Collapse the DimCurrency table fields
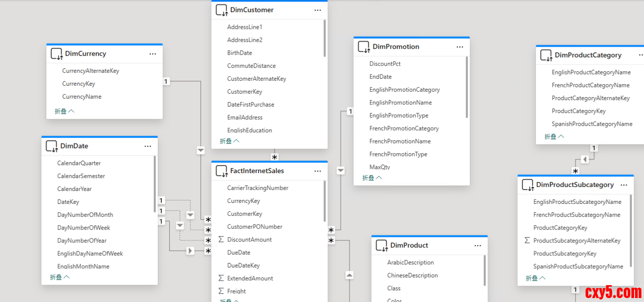Screen dimensions: 644x302 point(64,112)
